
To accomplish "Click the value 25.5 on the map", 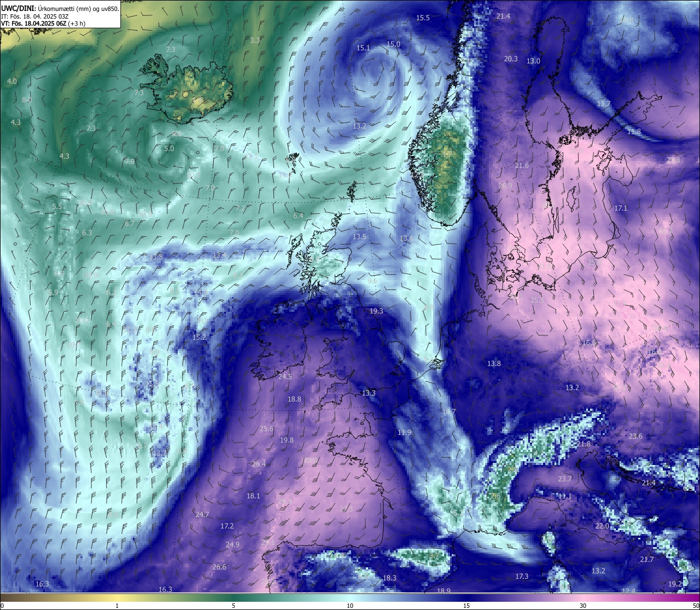I will [537, 300].
